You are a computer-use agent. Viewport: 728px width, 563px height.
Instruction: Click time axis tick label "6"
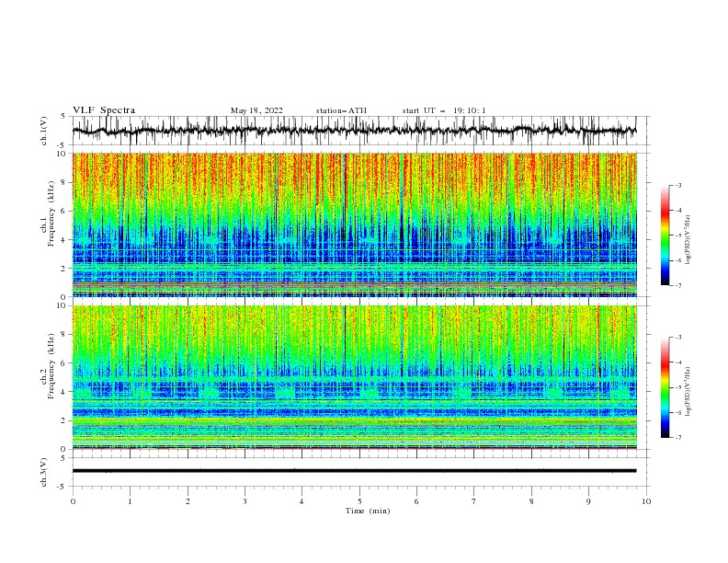click(x=416, y=501)
